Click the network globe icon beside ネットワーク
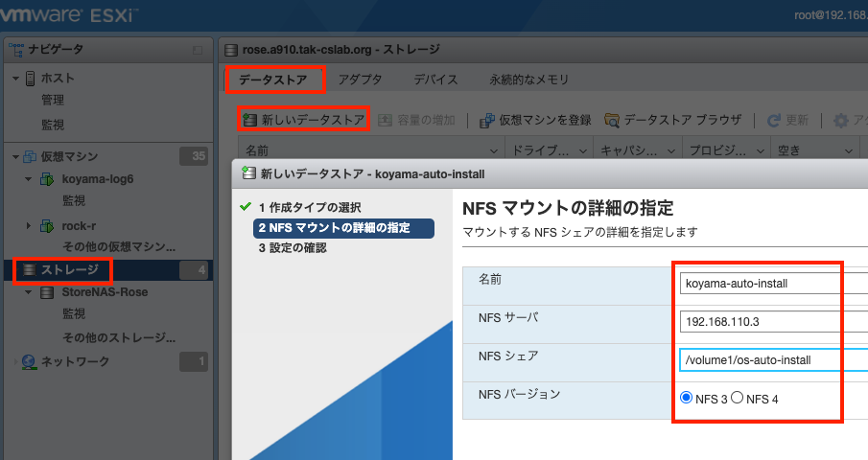Screen dimensions: 868x460 [30, 362]
